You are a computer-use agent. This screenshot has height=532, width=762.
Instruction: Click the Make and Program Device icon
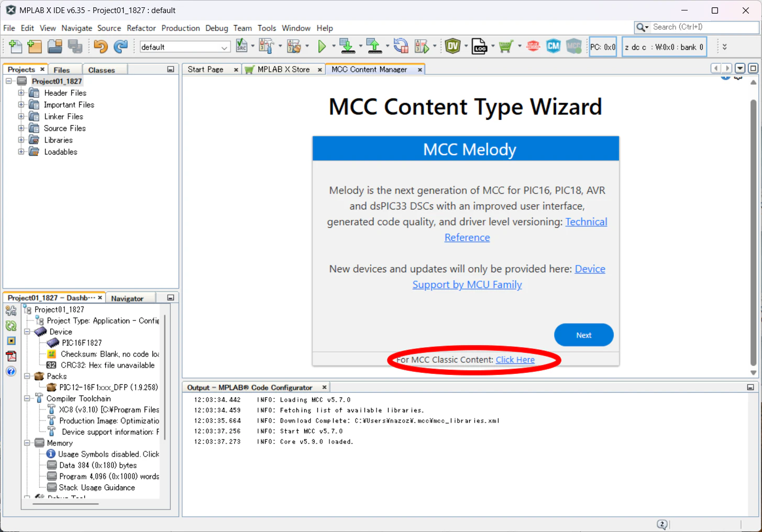pyautogui.click(x=347, y=46)
